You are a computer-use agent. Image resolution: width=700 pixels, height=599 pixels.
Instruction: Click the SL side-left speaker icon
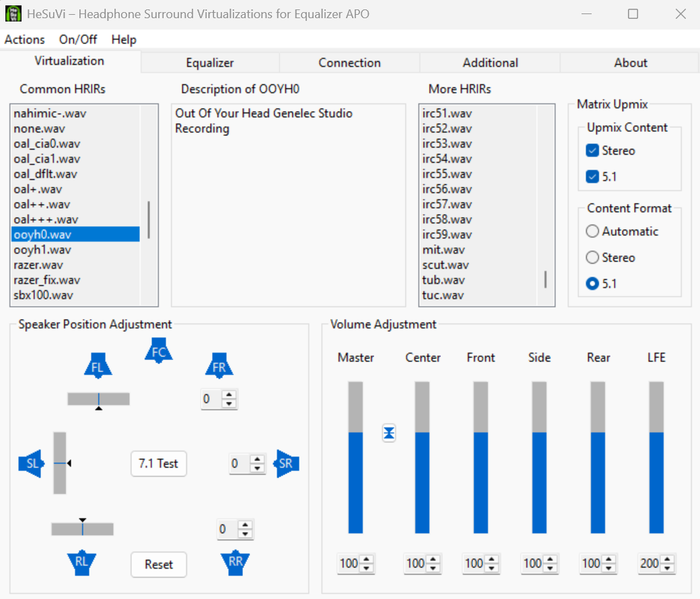click(x=31, y=464)
